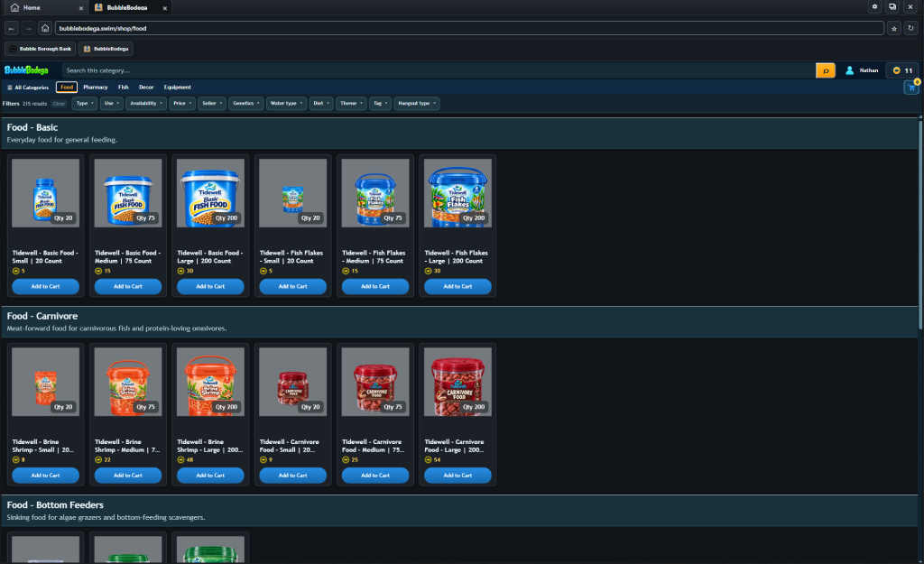Click the page vertical scrollbar
924x564 pixels.
920,224
